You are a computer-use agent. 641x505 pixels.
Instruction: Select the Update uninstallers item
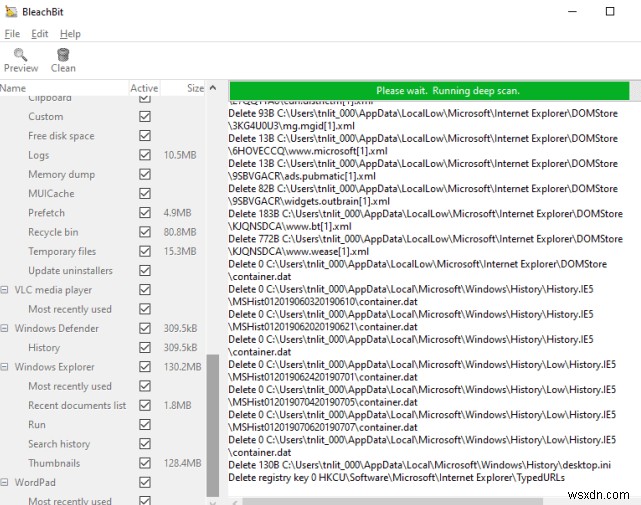tap(70, 270)
